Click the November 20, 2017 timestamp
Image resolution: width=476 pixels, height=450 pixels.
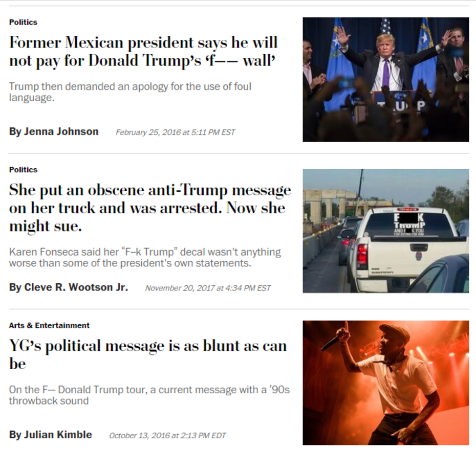(208, 288)
